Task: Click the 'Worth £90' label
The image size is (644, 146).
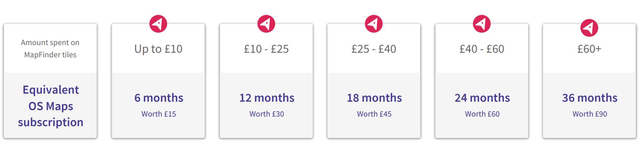Action: coord(590,114)
